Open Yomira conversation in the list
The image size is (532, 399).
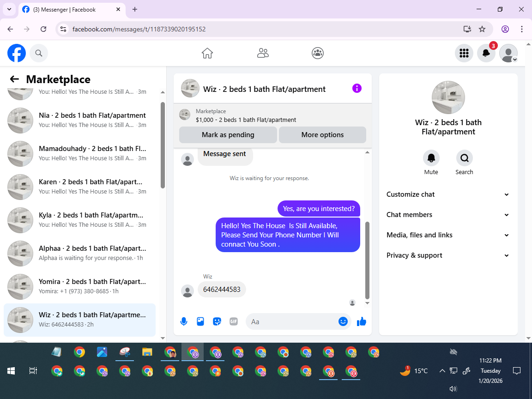79,286
